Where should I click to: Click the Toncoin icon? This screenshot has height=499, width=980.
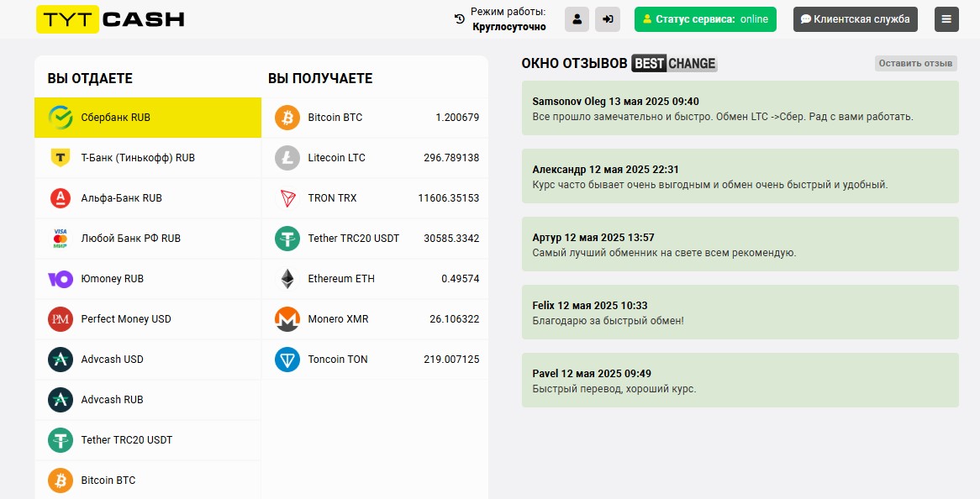pyautogui.click(x=287, y=359)
